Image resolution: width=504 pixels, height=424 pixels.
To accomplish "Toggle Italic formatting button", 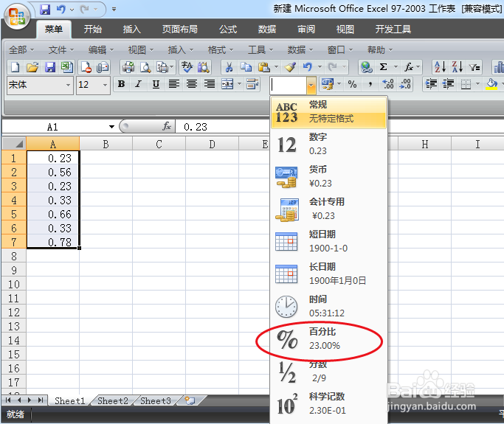I will pos(139,84).
